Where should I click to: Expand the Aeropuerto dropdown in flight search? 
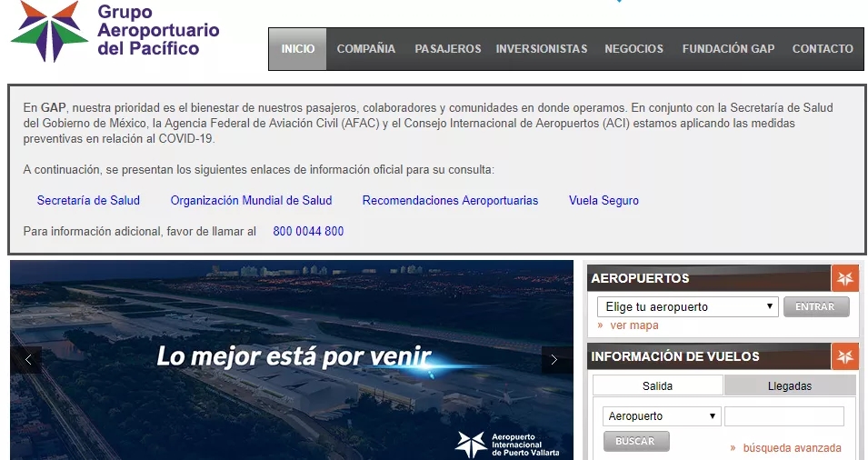coord(662,416)
